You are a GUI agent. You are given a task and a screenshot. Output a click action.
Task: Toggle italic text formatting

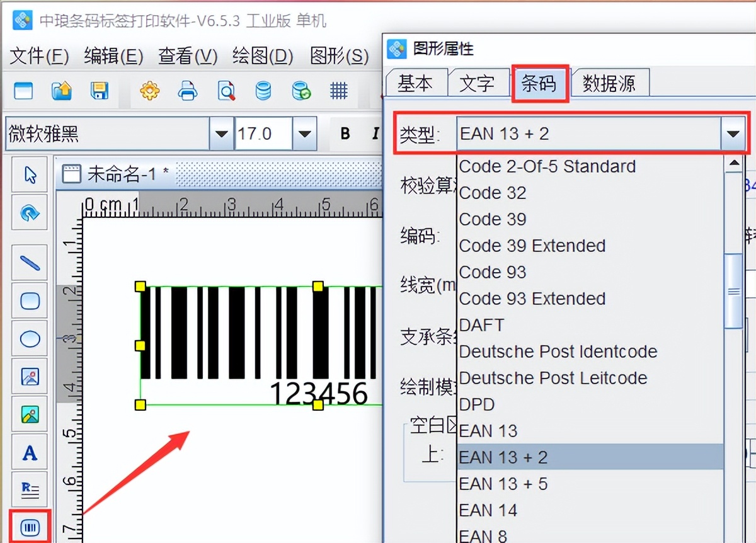[x=376, y=133]
